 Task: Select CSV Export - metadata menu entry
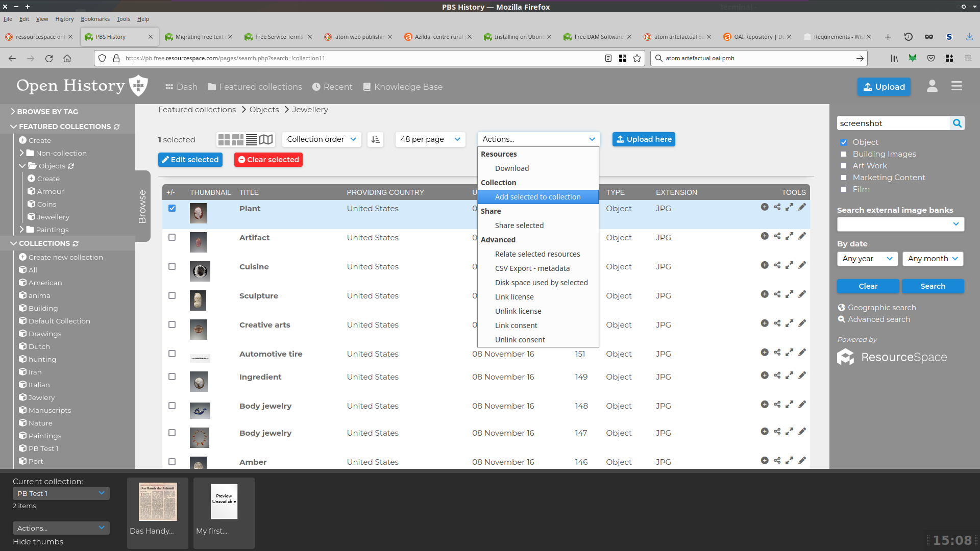tap(532, 268)
